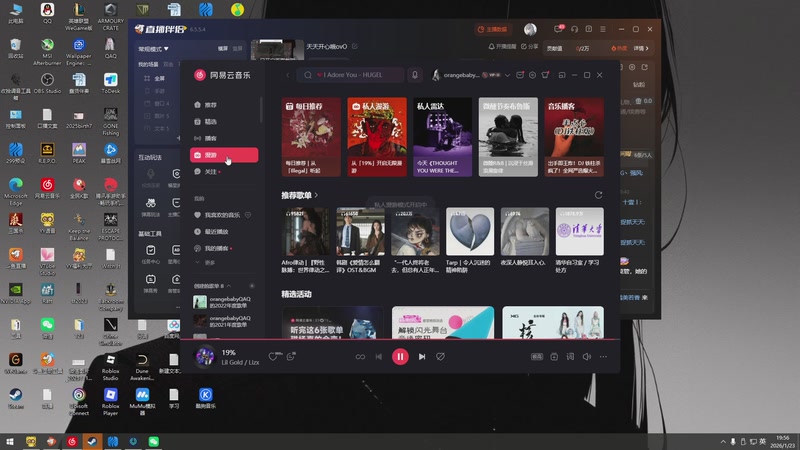This screenshot has height=450, width=800.
Task: Select 横屏 orientation in 直播伴侣
Action: click(x=222, y=48)
